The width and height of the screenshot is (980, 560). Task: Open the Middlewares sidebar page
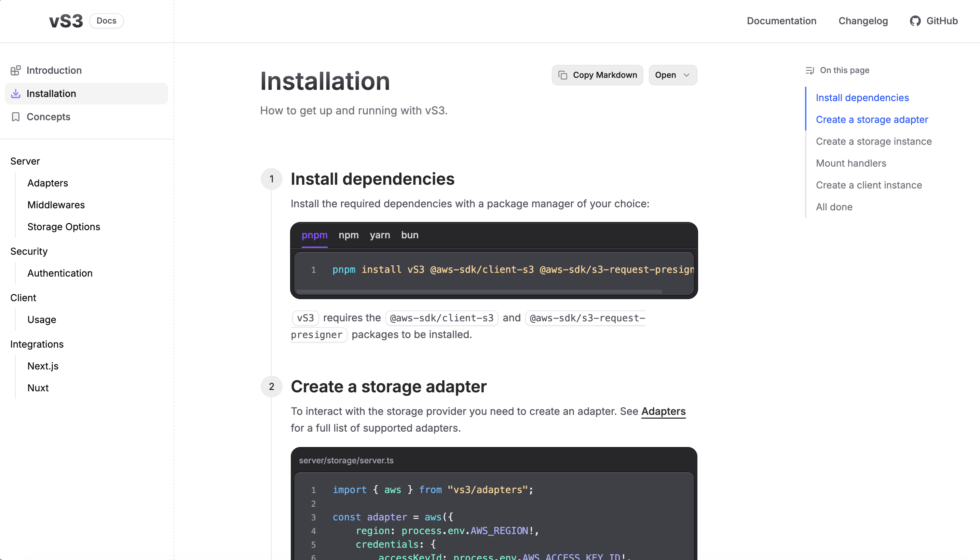click(56, 205)
